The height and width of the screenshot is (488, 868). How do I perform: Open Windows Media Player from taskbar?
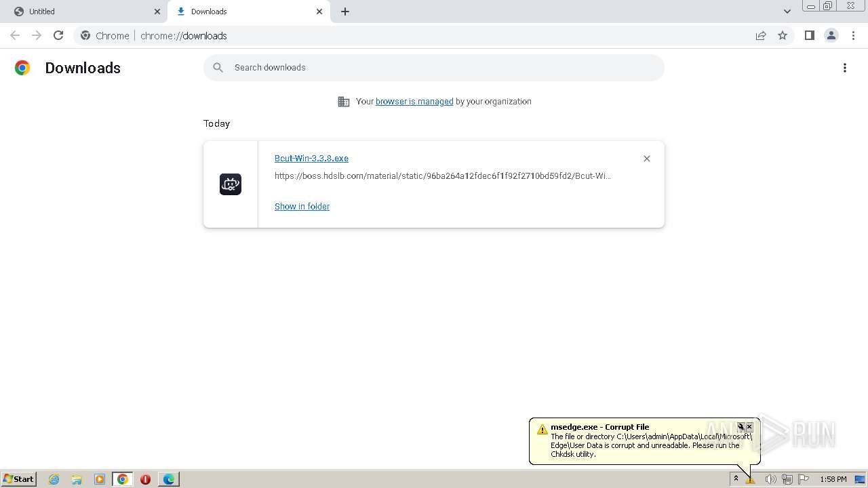(x=100, y=479)
